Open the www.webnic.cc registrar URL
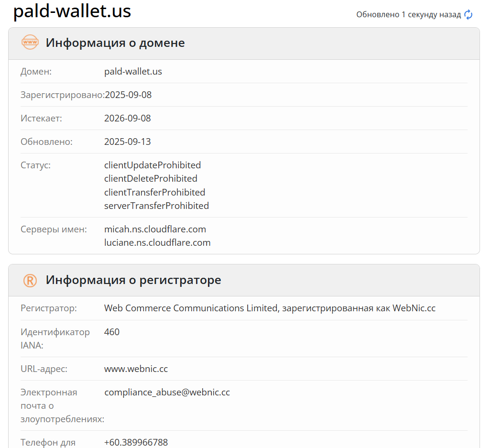491x448 pixels. click(x=136, y=369)
